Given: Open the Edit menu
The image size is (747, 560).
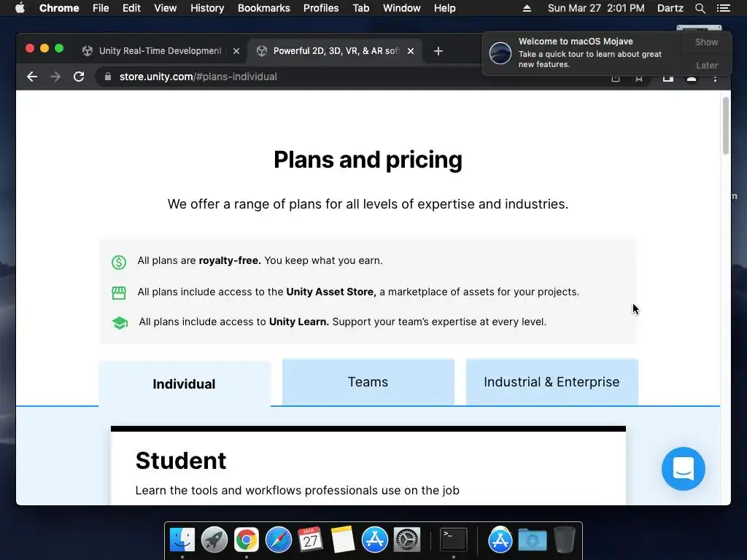Looking at the screenshot, I should point(131,8).
